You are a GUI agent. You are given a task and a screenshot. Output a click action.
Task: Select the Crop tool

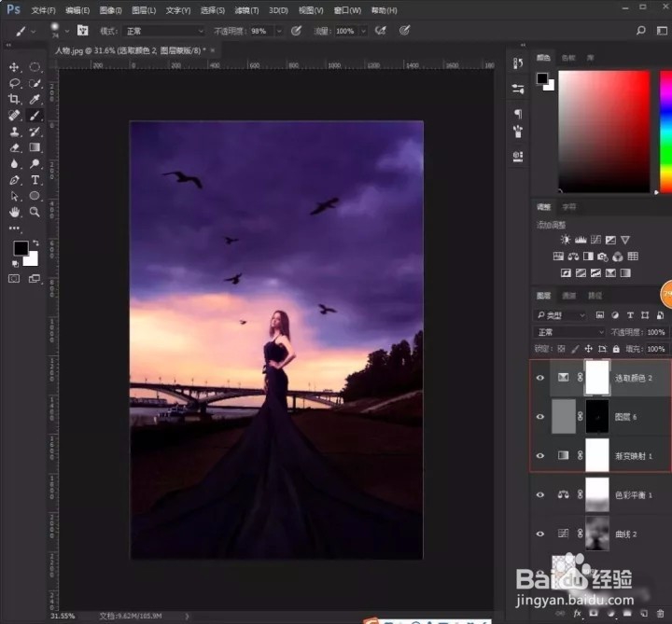tap(14, 100)
